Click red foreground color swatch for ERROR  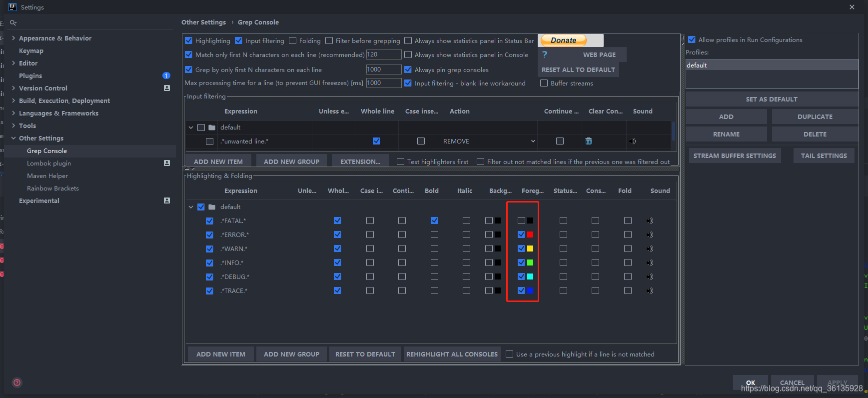click(x=530, y=234)
